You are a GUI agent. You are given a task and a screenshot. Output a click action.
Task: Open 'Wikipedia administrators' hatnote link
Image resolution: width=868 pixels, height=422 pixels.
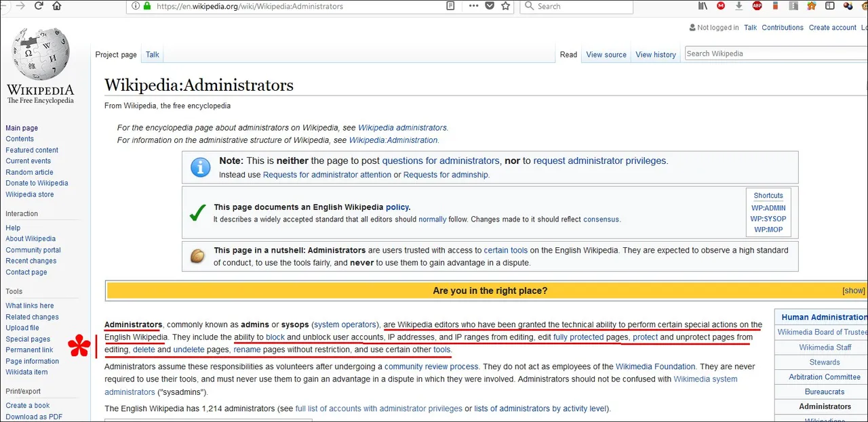pos(402,127)
